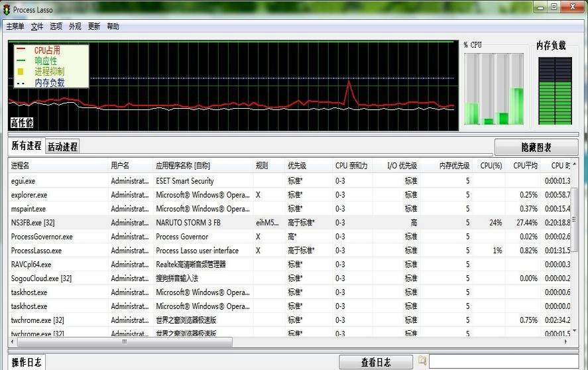Switch to the 活动进程 tab
588x370 pixels.
pyautogui.click(x=62, y=147)
